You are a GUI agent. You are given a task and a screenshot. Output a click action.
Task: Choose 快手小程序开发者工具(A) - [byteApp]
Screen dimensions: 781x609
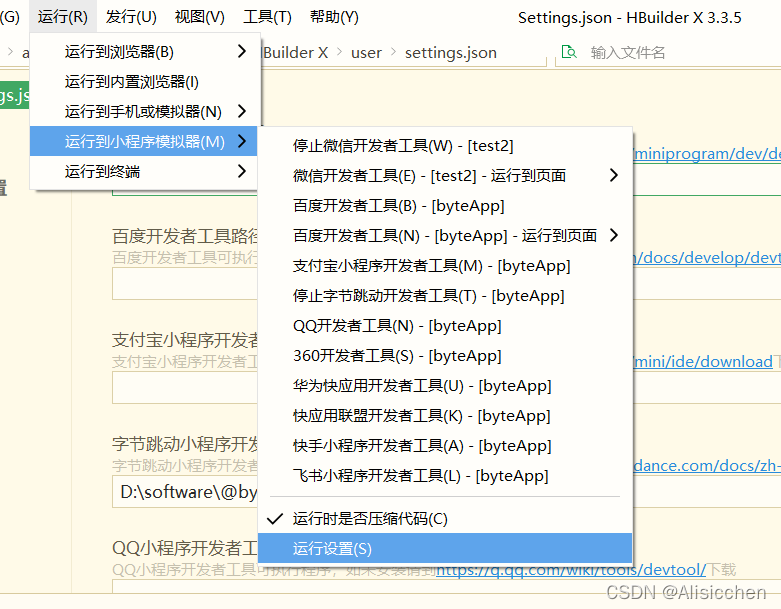click(x=445, y=445)
